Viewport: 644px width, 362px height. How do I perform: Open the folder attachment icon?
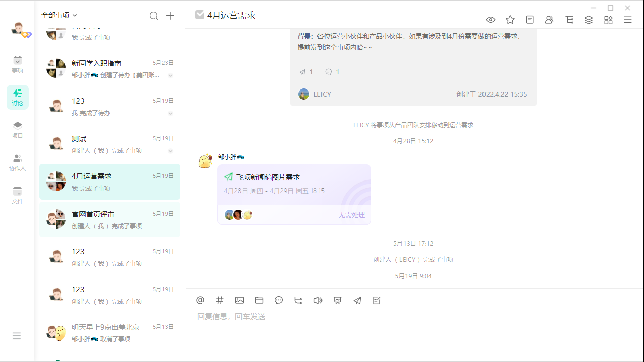point(259,300)
